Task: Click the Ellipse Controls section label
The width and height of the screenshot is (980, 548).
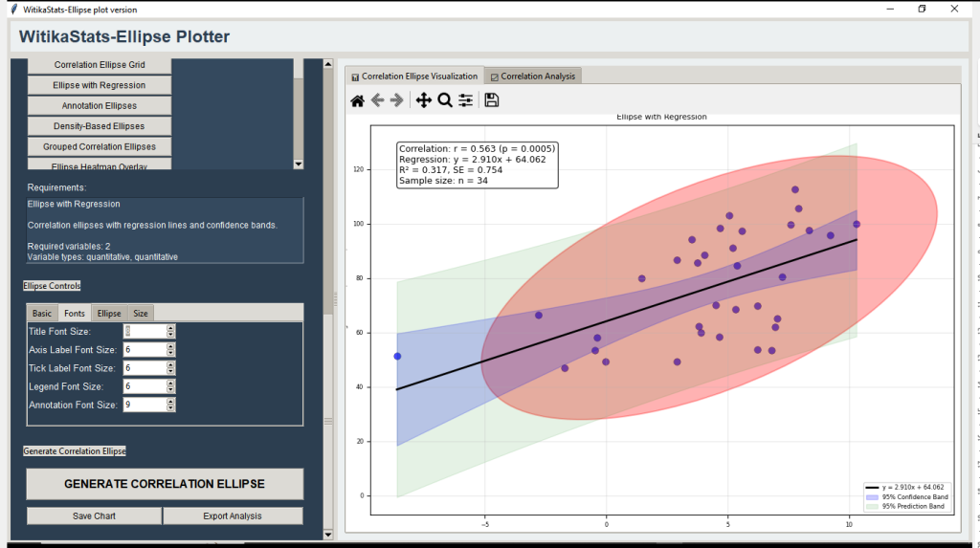Action: (52, 286)
